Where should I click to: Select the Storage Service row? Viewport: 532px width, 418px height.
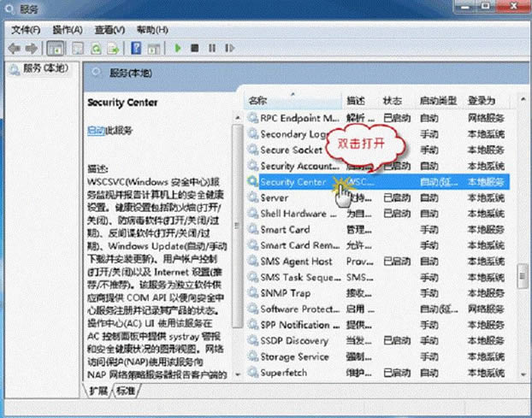[x=377, y=356]
